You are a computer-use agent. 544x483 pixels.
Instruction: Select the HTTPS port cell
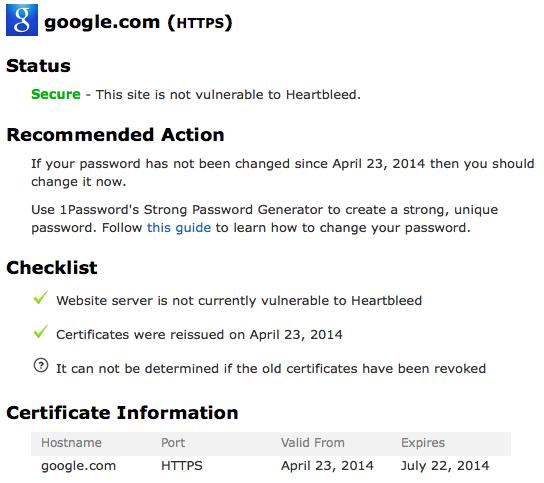tap(182, 466)
